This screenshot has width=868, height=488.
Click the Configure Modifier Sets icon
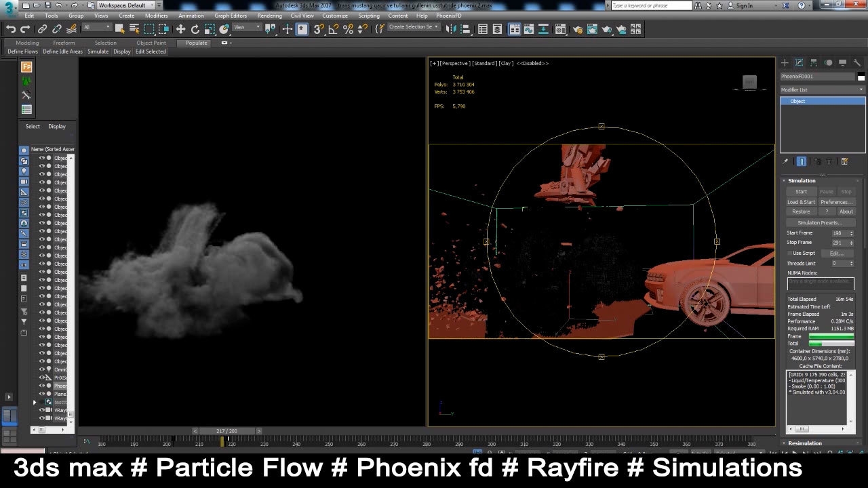coord(844,161)
